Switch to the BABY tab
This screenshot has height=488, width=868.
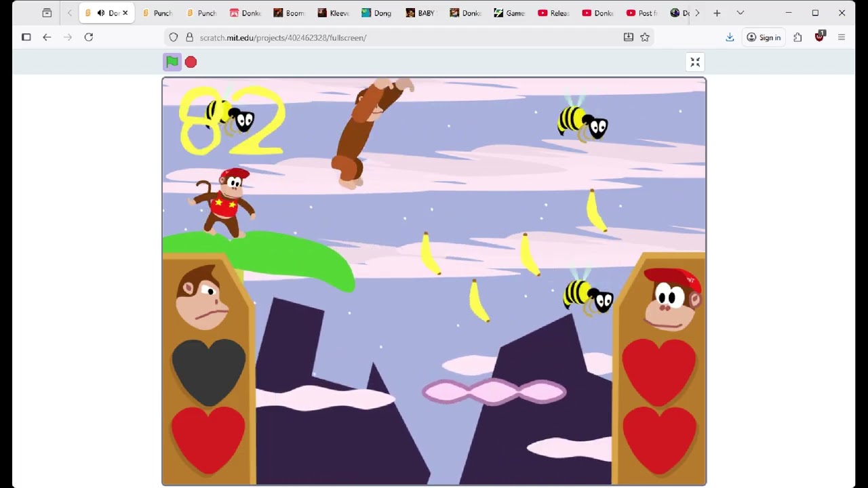click(421, 13)
